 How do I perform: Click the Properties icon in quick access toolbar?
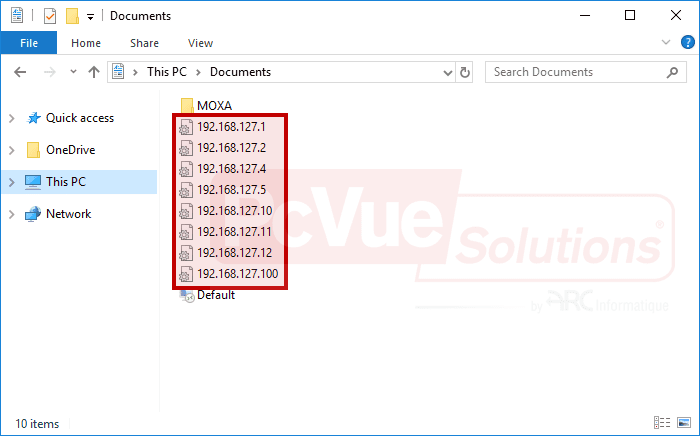[x=49, y=16]
